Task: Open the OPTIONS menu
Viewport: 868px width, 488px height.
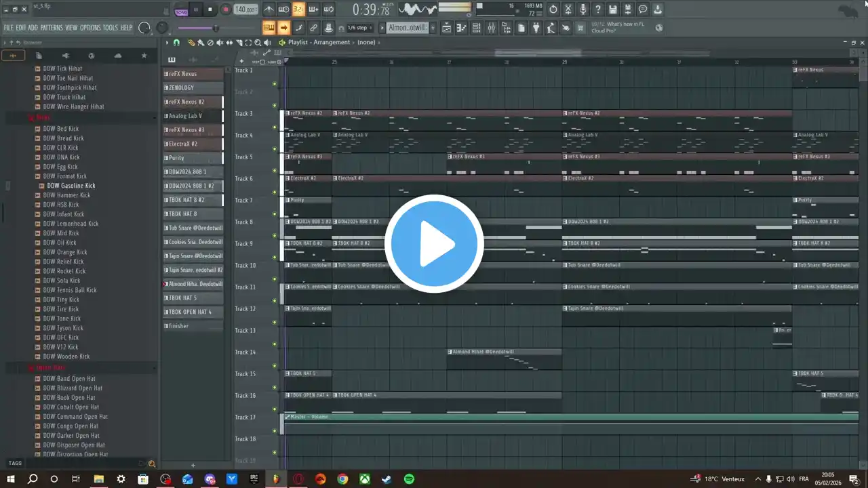Action: (x=90, y=28)
